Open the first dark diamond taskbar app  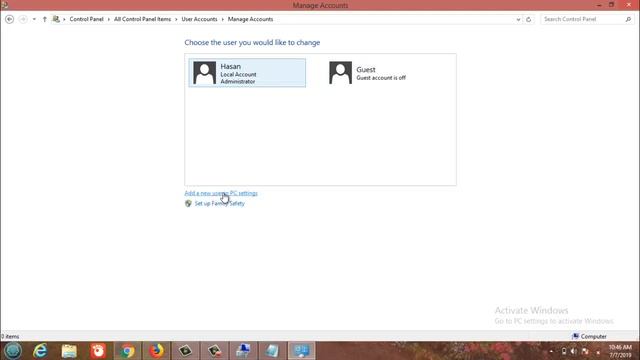tap(185, 351)
